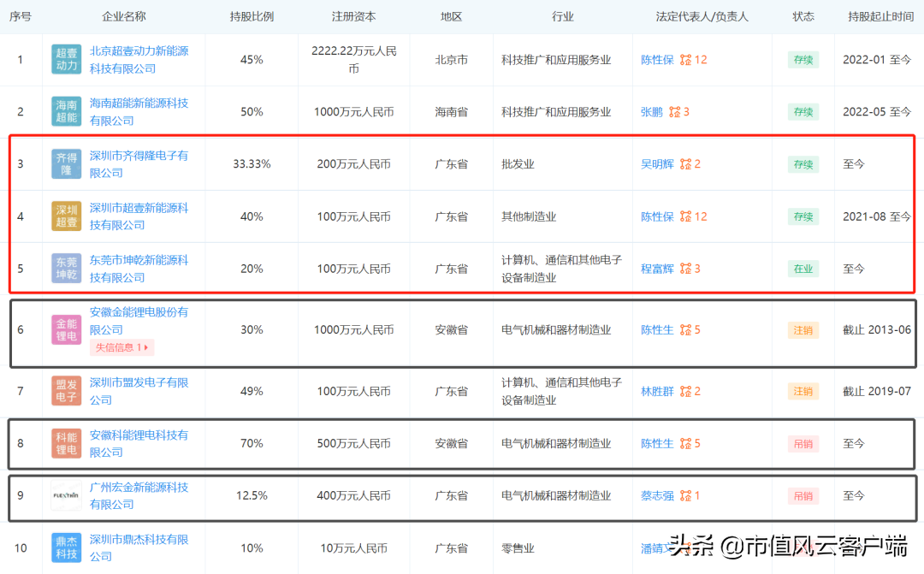Open 东莞市坤乾新能源科技有限公司 company page
Image resolution: width=924 pixels, height=574 pixels.
[x=139, y=268]
